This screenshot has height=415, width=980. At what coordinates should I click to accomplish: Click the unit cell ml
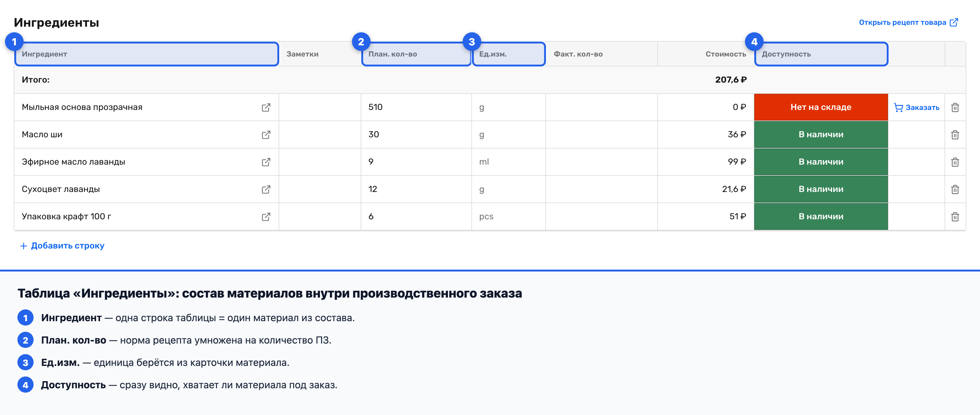(x=509, y=162)
